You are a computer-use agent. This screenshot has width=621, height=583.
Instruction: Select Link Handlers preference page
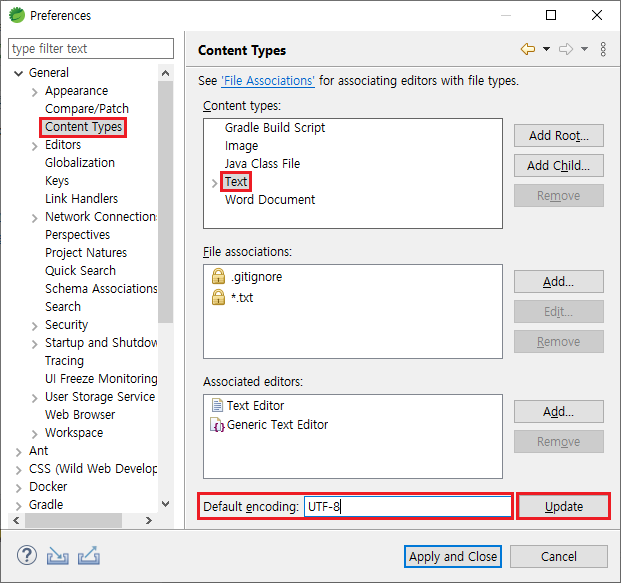click(81, 198)
